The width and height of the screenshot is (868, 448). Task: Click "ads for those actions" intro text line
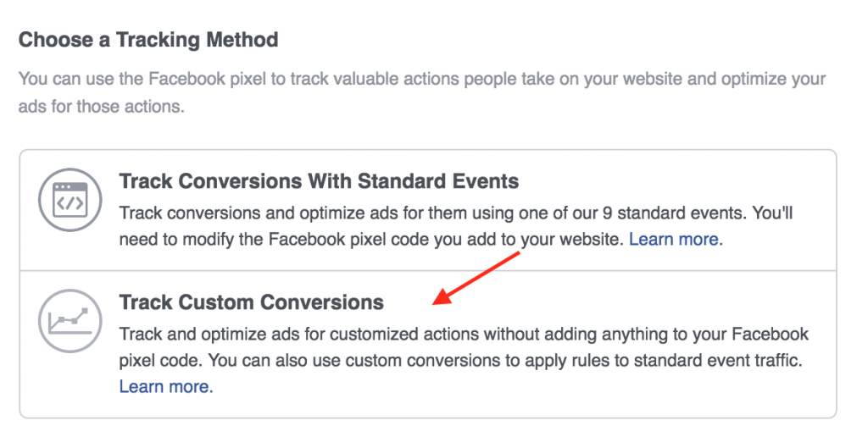coord(101,107)
